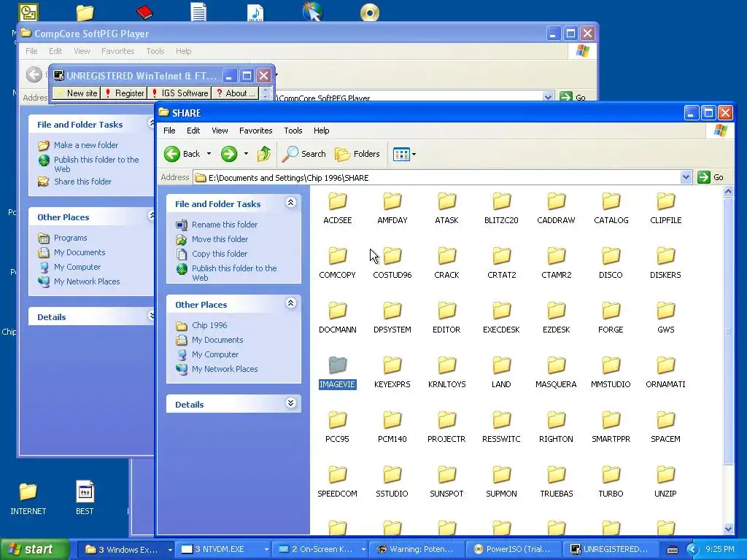Click Chip 1996 under Other Places
This screenshot has width=747, height=560.
(x=209, y=325)
